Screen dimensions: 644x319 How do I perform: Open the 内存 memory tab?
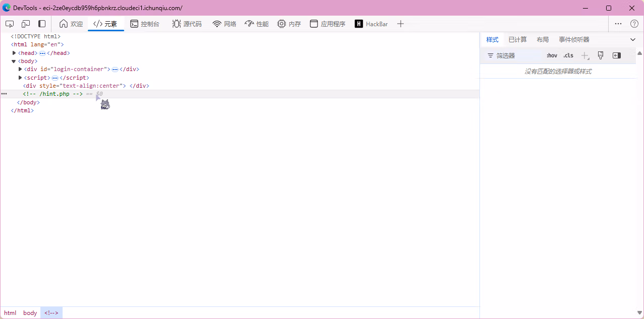pyautogui.click(x=289, y=24)
